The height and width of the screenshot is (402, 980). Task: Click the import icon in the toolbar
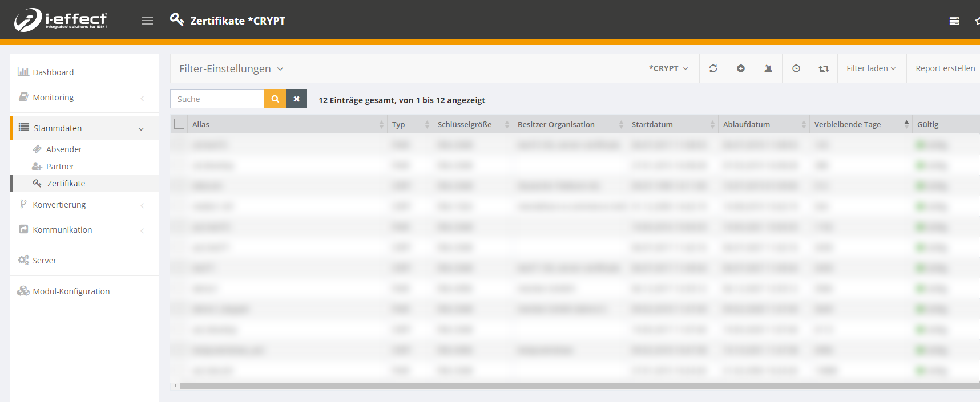768,68
